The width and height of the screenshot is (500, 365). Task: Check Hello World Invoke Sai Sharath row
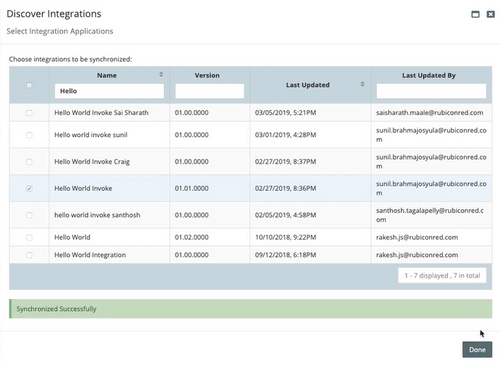pyautogui.click(x=29, y=113)
